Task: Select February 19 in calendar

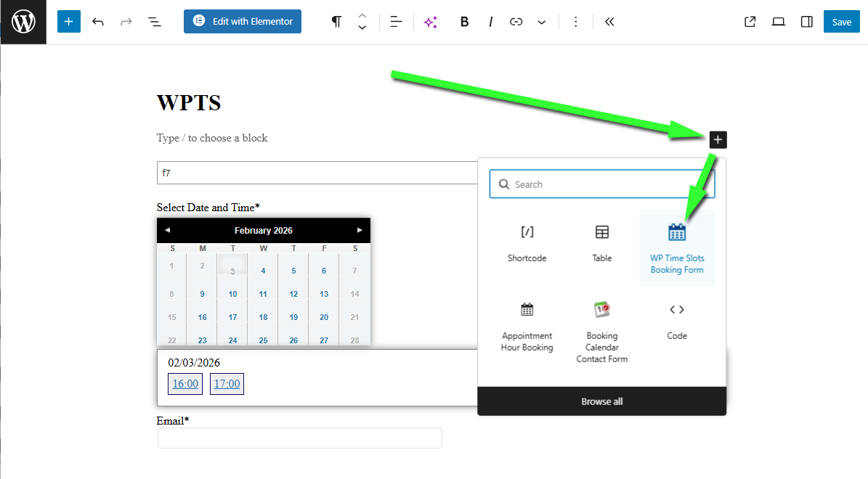Action: pyautogui.click(x=293, y=317)
